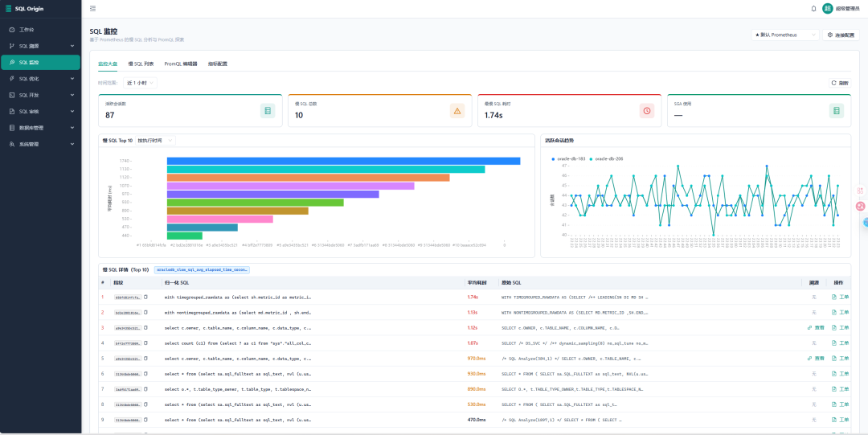This screenshot has width=868, height=435.
Task: Click the 系统管理 icon in the sidebar
Action: point(12,144)
